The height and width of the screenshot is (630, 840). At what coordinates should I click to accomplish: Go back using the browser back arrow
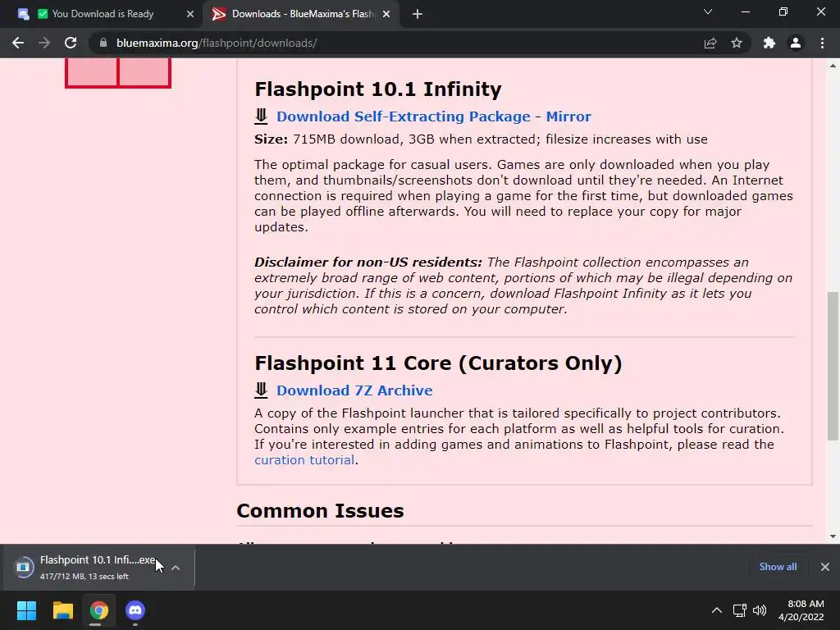tap(18, 43)
